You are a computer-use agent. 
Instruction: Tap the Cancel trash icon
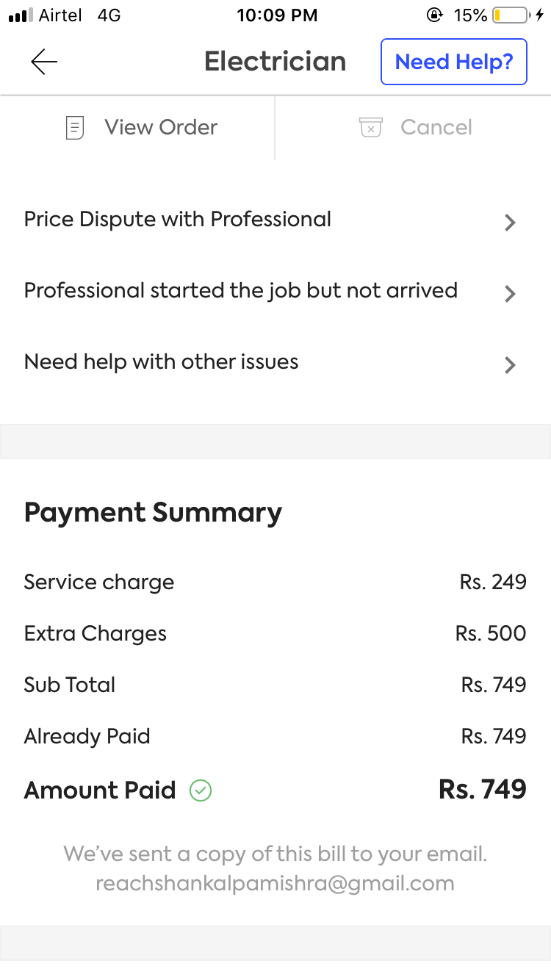pyautogui.click(x=371, y=128)
